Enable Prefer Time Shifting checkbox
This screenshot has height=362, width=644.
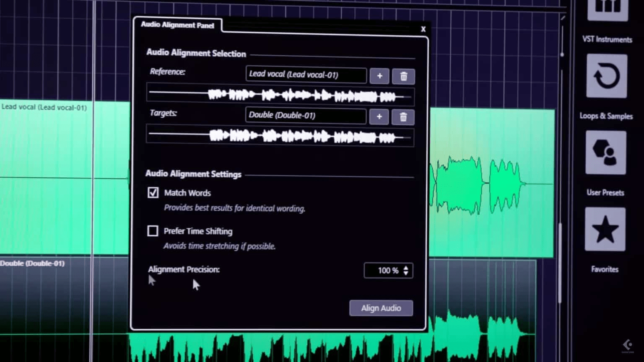tap(153, 231)
